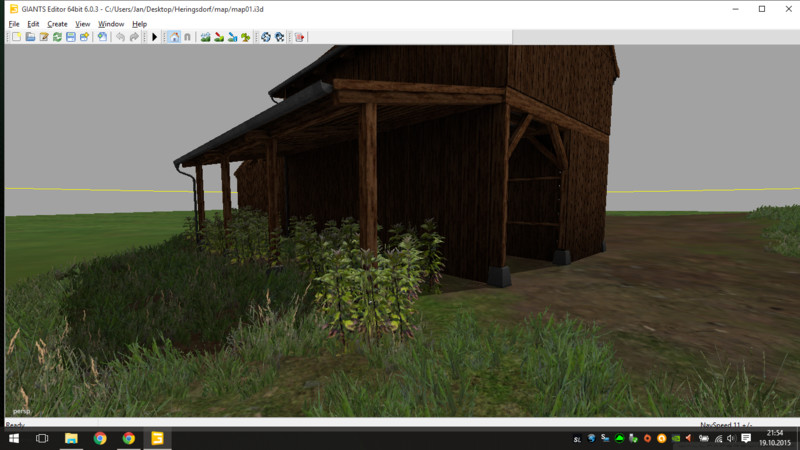Select the terrain sculpt mode icon
Screen dimensions: 800x450
(206, 37)
